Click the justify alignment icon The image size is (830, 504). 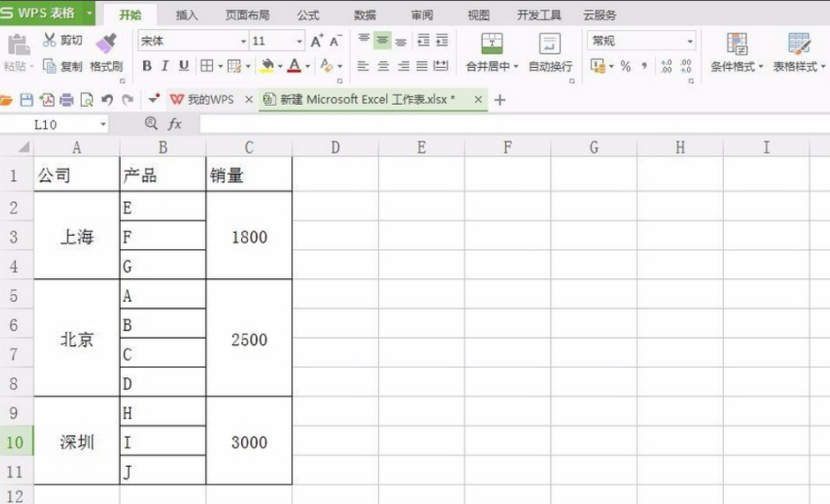click(422, 66)
